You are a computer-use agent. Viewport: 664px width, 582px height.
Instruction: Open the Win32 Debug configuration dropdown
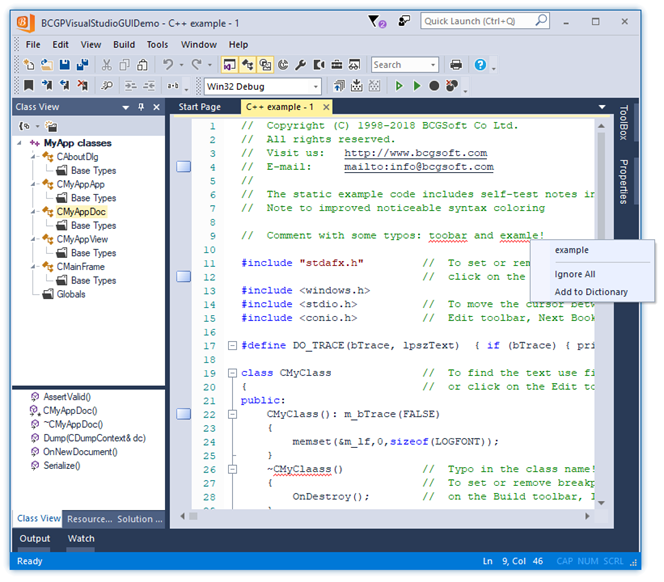315,86
